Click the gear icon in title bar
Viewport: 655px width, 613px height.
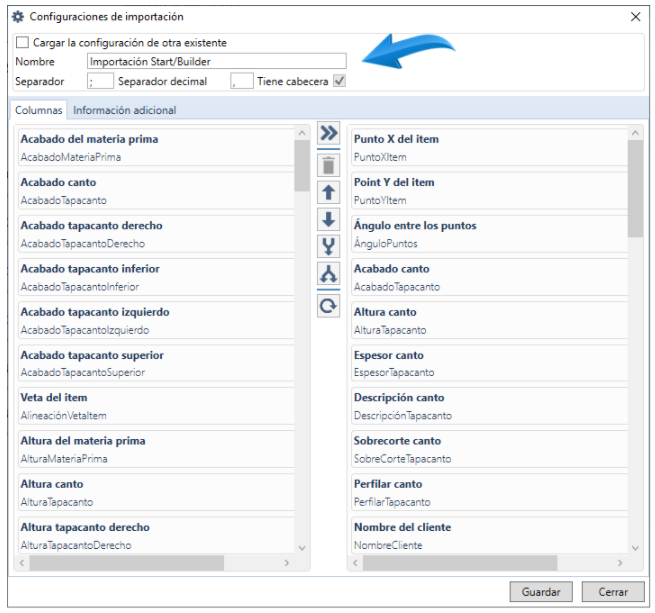18,17
